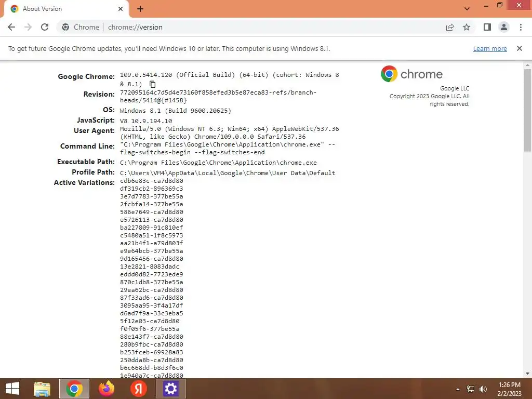Image resolution: width=532 pixels, height=399 pixels.
Task: Launch Yandex browser from the taskbar
Action: [138, 389]
